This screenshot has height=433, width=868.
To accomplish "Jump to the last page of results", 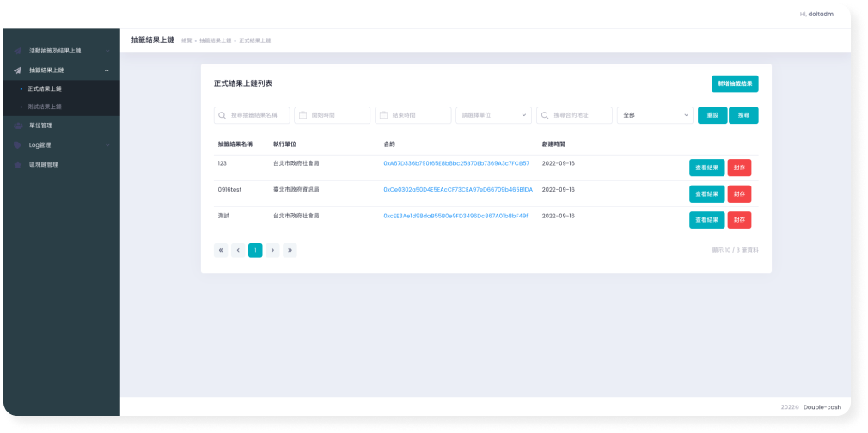I will [290, 250].
